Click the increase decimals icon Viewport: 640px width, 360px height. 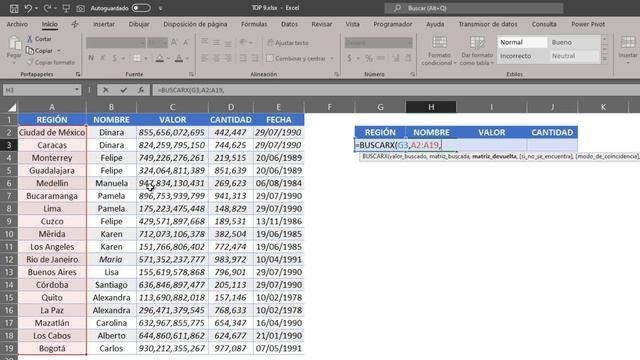396,58
